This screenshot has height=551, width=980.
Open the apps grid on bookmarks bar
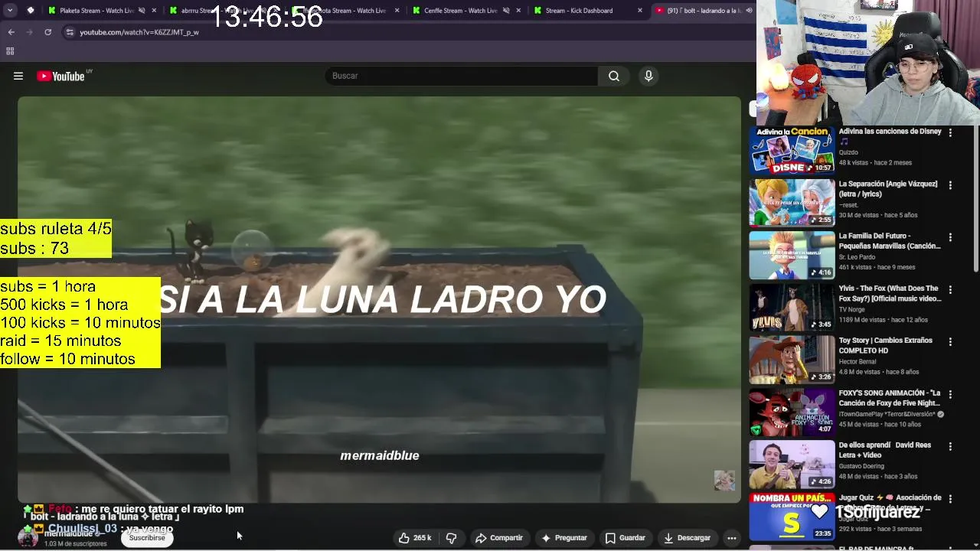[10, 51]
